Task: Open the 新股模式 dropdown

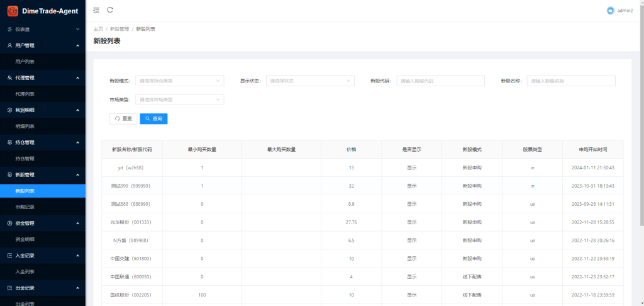Action: pos(179,81)
